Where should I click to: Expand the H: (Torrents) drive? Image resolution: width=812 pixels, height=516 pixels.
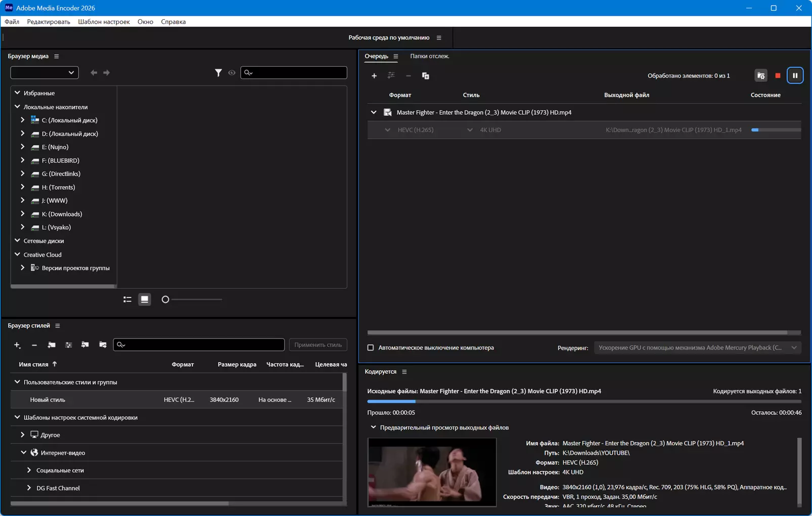23,187
